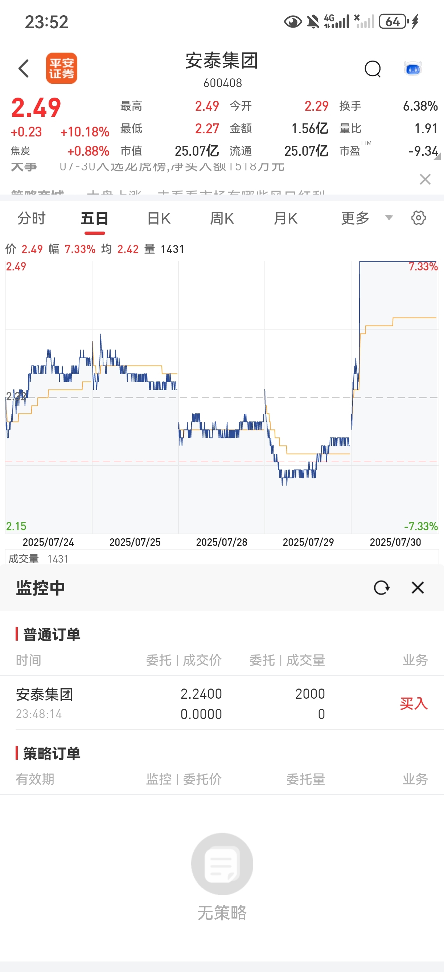Viewport: 444px width, 980px height.
Task: Refresh the monitoring order list
Action: pos(381,588)
